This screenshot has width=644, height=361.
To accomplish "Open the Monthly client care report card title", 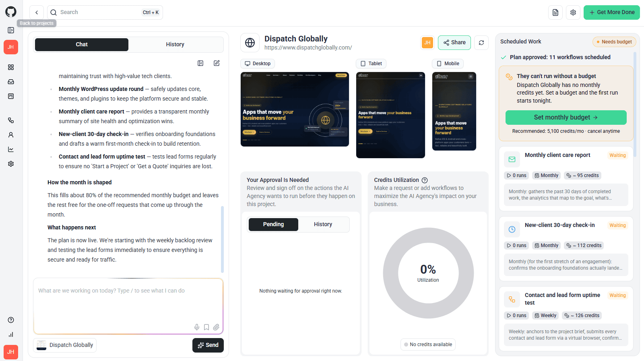I will 557,155.
